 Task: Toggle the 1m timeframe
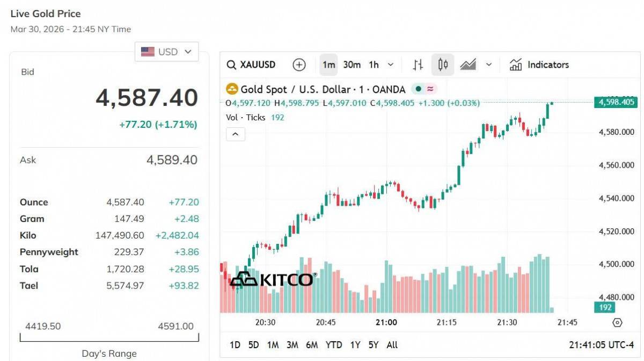(x=328, y=65)
